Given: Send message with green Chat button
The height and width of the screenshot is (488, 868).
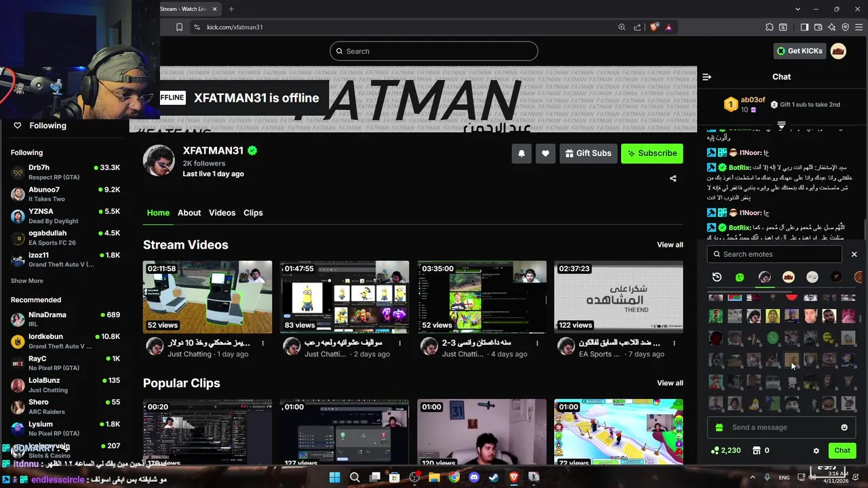Looking at the screenshot, I should [x=842, y=450].
